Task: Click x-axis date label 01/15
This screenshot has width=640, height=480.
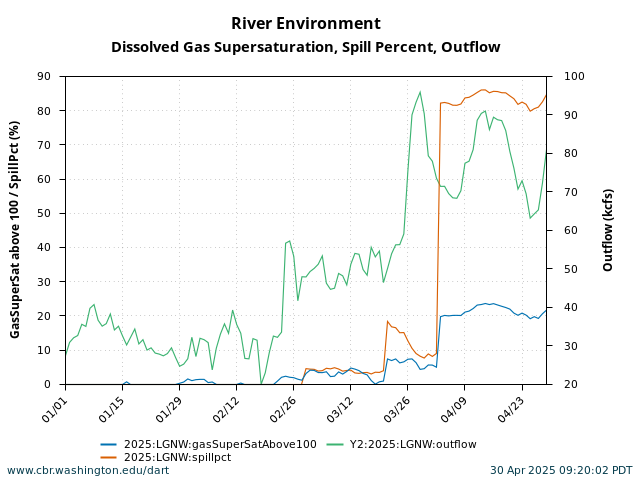Action: pyautogui.click(x=111, y=409)
